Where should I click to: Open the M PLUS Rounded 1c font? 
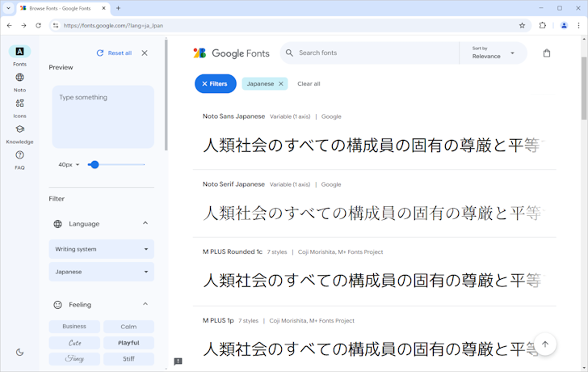click(233, 252)
